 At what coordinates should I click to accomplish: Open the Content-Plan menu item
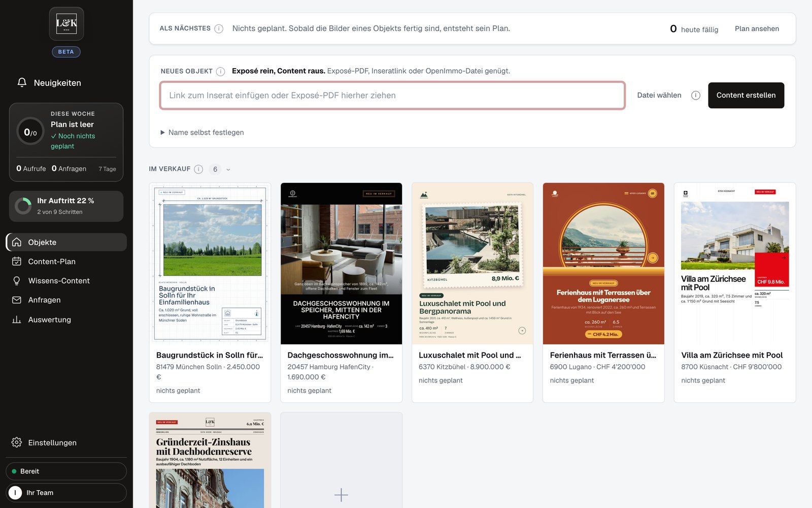(66, 261)
